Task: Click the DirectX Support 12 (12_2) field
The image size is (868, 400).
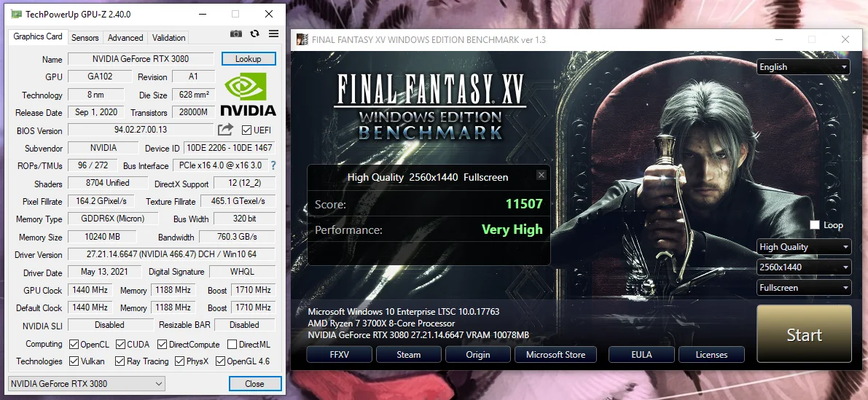Action: (x=245, y=183)
